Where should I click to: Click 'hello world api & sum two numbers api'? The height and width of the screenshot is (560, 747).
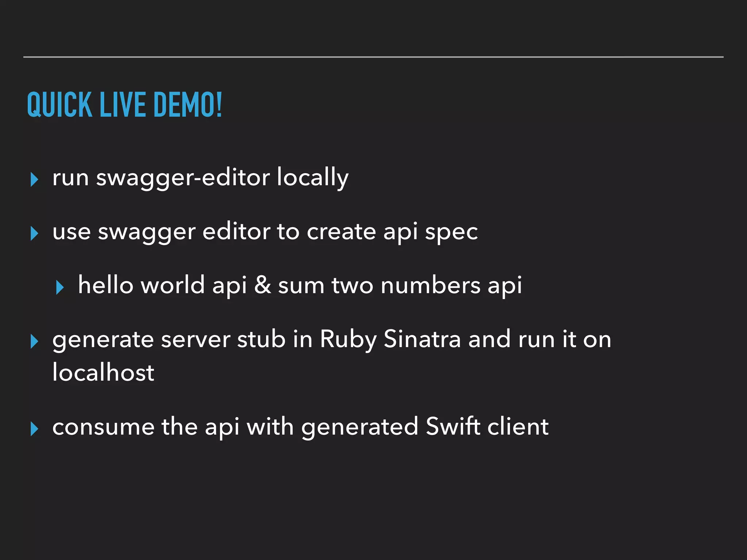(x=300, y=285)
